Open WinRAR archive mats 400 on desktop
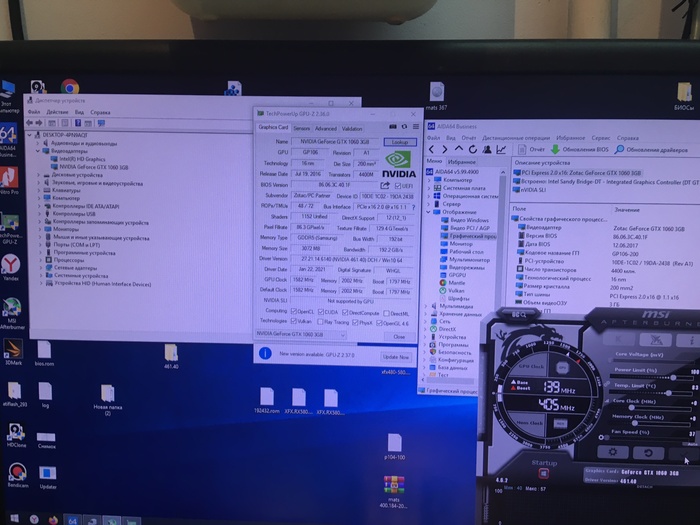The image size is (700, 525). pyautogui.click(x=393, y=491)
